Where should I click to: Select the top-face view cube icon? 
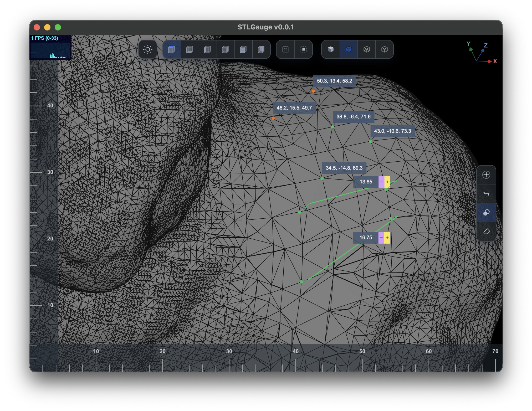click(x=172, y=49)
